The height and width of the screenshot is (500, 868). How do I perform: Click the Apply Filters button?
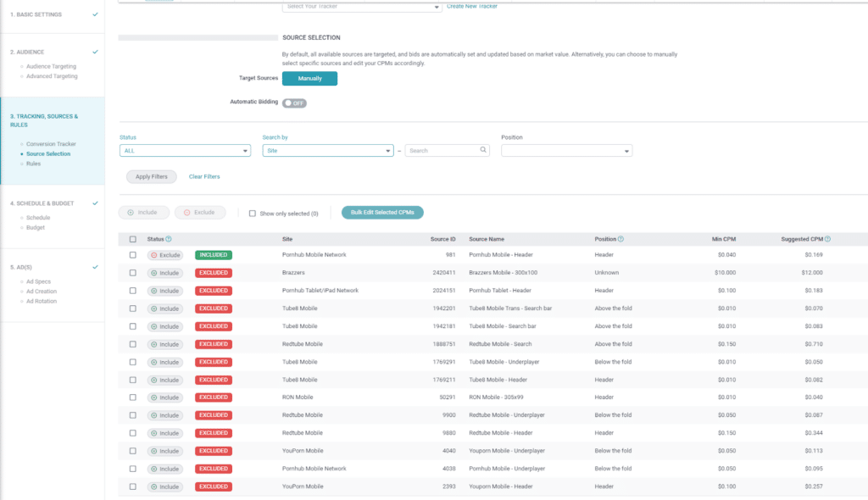pos(152,176)
